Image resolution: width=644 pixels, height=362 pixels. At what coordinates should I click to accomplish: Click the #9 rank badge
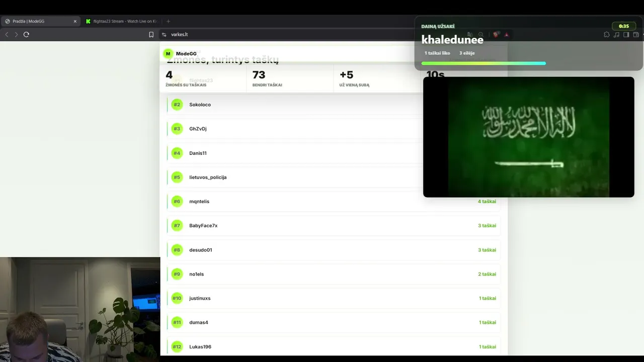tap(177, 274)
